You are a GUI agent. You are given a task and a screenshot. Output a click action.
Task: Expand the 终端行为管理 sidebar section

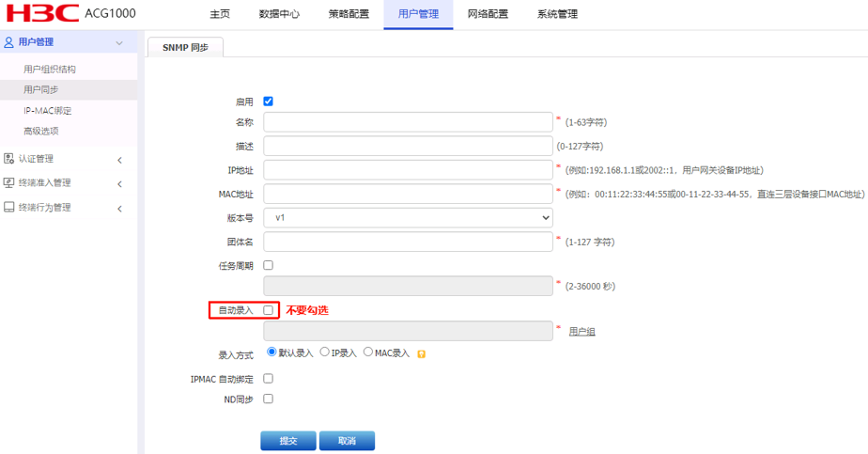(119, 209)
